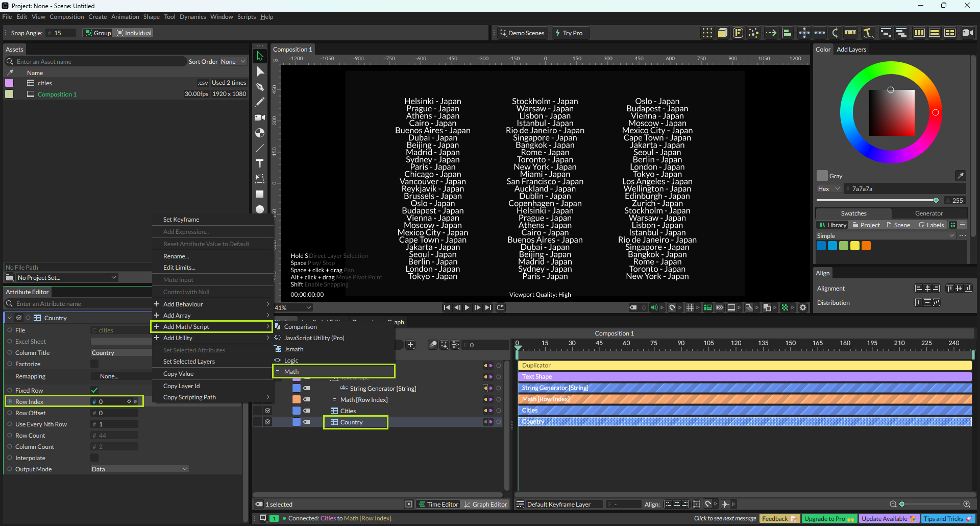The width and height of the screenshot is (980, 526).
Task: Toggle the Fixed Row checkbox
Action: pyautogui.click(x=94, y=390)
